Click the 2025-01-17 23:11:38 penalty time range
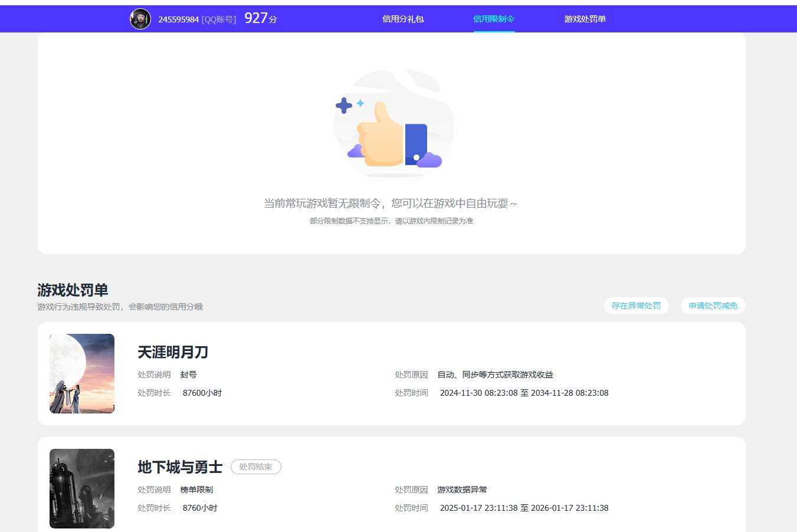The image size is (797, 532). tap(524, 508)
